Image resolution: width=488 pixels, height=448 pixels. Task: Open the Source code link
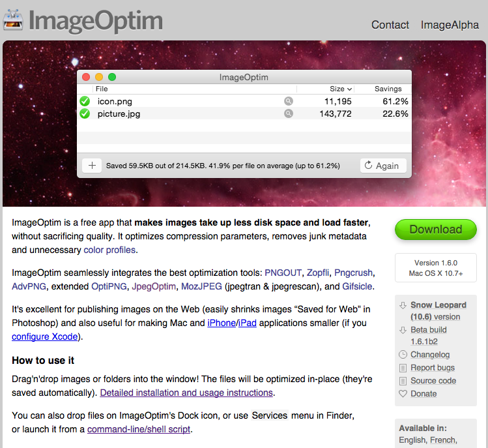[433, 381]
